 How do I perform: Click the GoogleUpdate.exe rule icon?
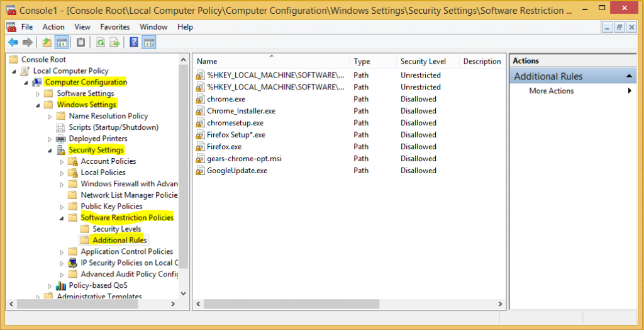[200, 170]
